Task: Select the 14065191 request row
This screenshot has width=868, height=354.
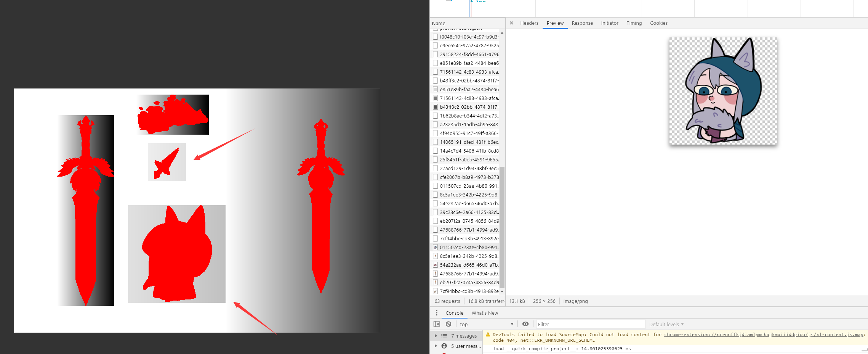Action: [x=466, y=142]
